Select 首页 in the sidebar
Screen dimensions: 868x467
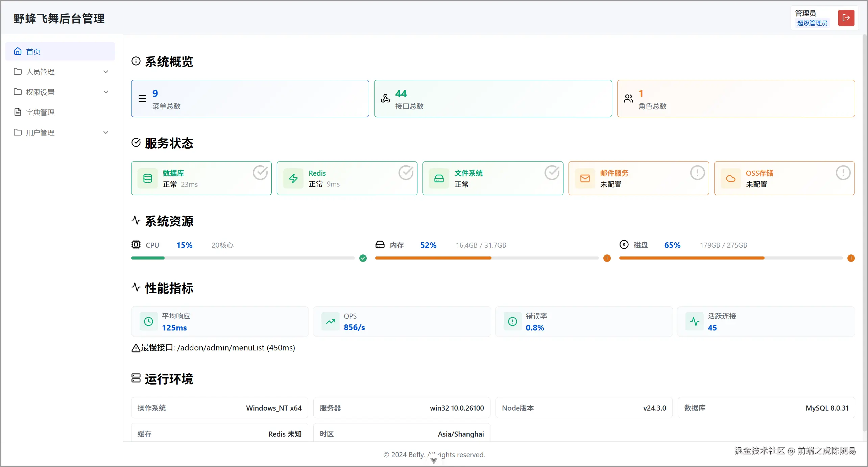[x=33, y=51]
